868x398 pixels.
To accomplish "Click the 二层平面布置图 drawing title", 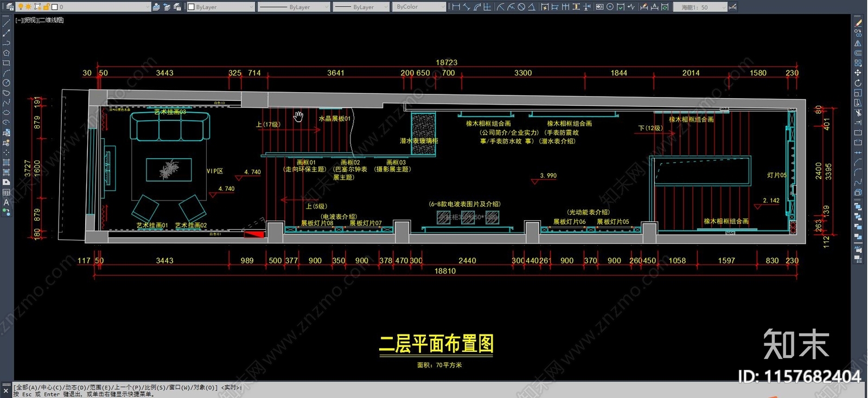I will pyautogui.click(x=436, y=344).
